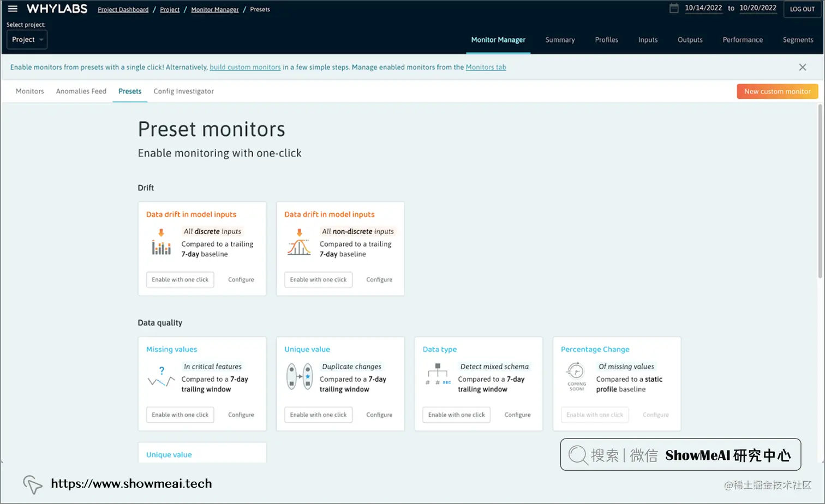Click the Percentage Change coming soon icon
Viewport: 825px width, 504px height.
[x=576, y=377]
